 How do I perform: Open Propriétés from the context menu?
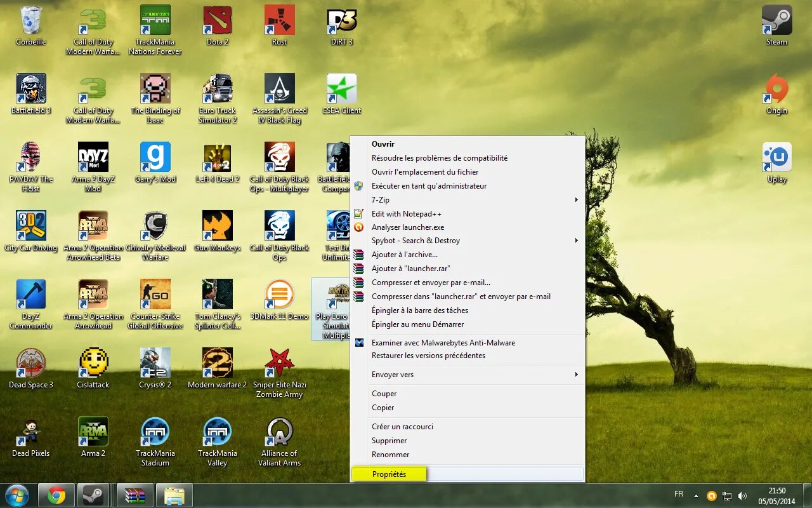467,474
